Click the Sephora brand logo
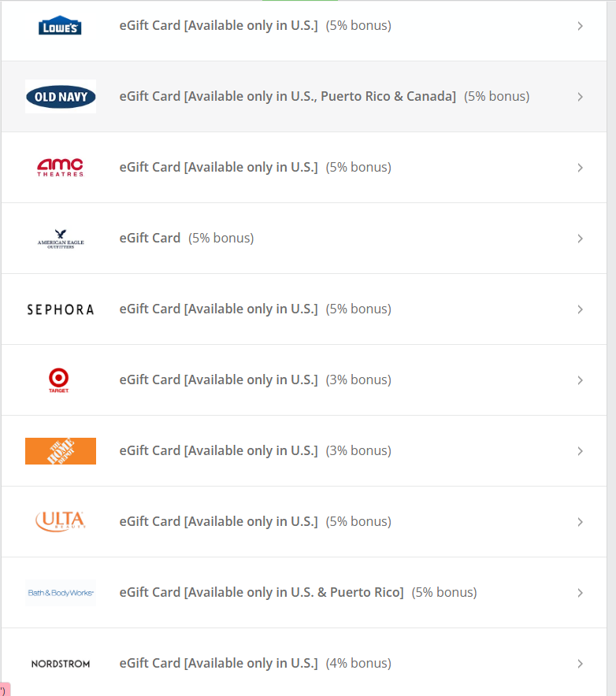 (61, 309)
